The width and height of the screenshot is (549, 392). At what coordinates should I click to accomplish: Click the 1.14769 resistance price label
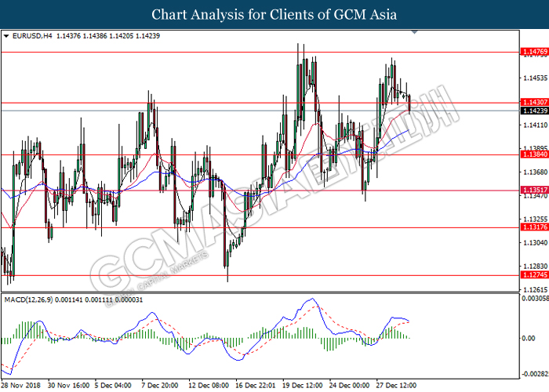click(534, 52)
